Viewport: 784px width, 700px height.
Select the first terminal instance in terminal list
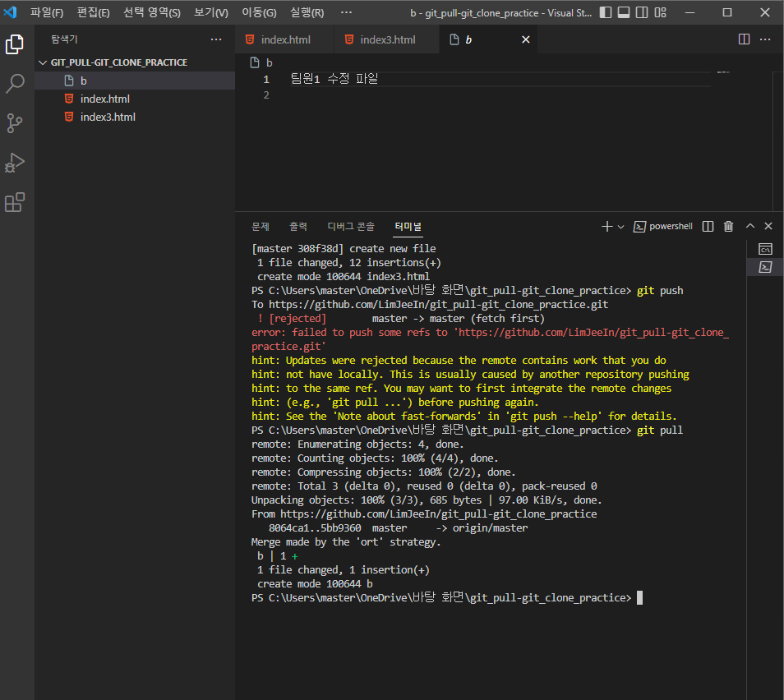(765, 249)
